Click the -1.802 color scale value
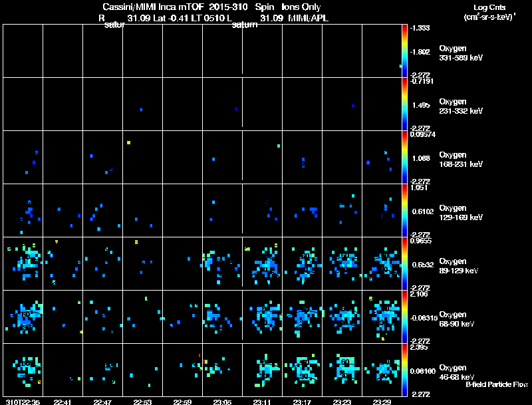Screen dimensions: 532x405 (420, 52)
